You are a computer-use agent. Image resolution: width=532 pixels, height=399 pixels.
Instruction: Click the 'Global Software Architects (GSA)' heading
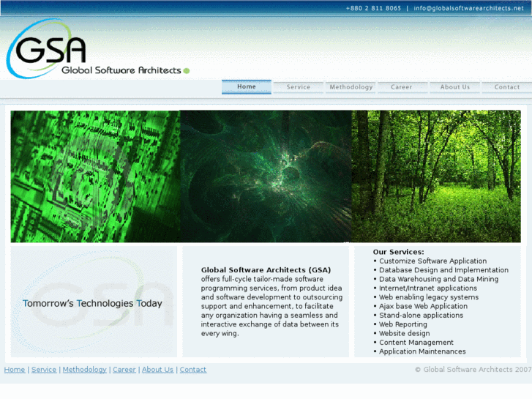[266, 270]
